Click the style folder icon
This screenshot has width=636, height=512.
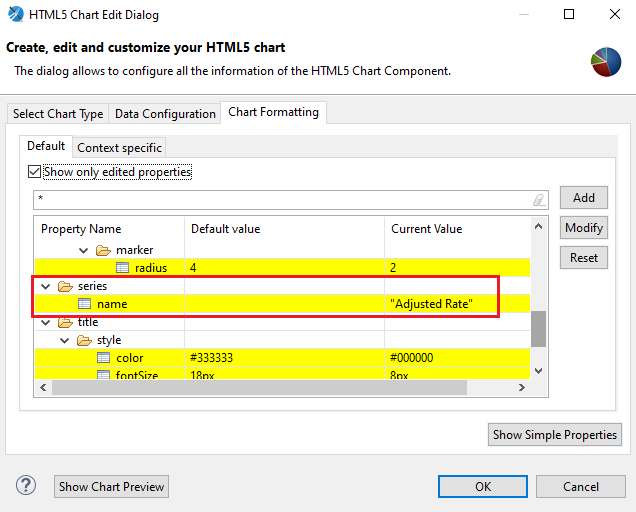coord(85,340)
